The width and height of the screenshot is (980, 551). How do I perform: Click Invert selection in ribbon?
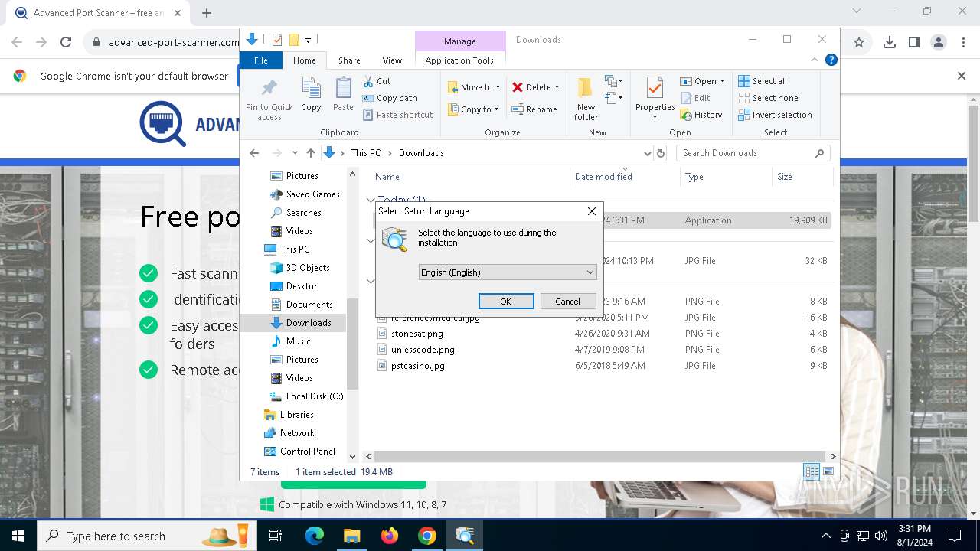tap(775, 115)
